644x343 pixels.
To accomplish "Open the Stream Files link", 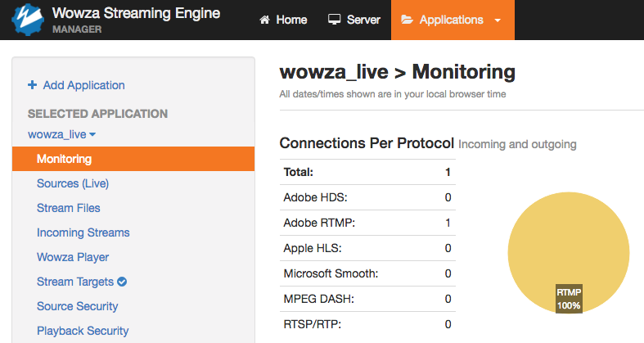I will pyautogui.click(x=69, y=208).
